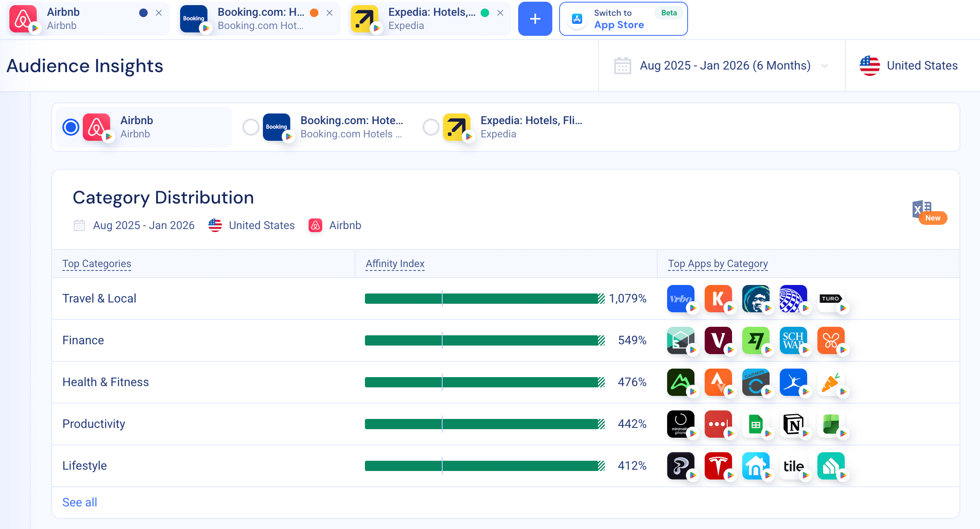Sort by Affinity Index column header

[x=395, y=264]
